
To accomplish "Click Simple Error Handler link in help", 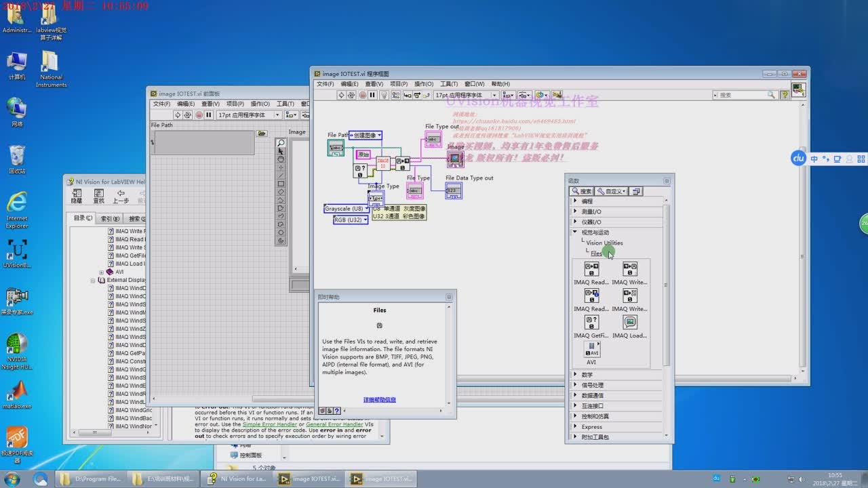I will coord(270,424).
